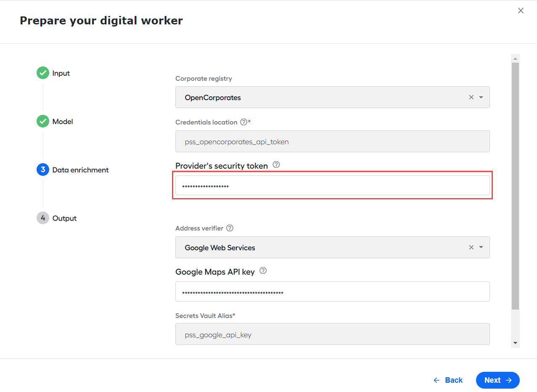Click the Credentials location label
This screenshot has width=537, height=392.
206,122
